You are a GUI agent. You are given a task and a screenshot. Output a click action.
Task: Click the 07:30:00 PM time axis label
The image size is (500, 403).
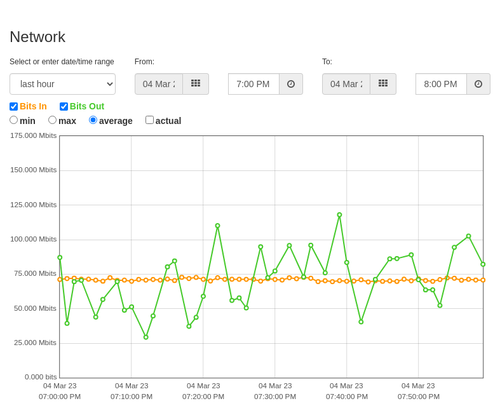(275, 397)
